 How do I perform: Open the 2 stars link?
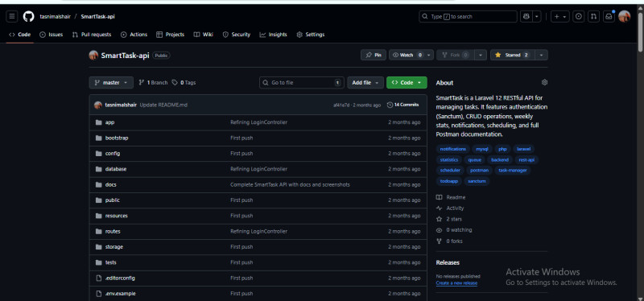449,219
